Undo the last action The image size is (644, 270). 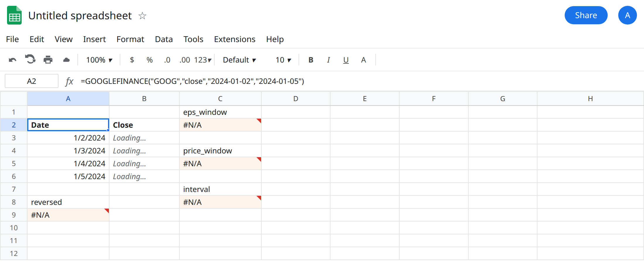click(13, 60)
